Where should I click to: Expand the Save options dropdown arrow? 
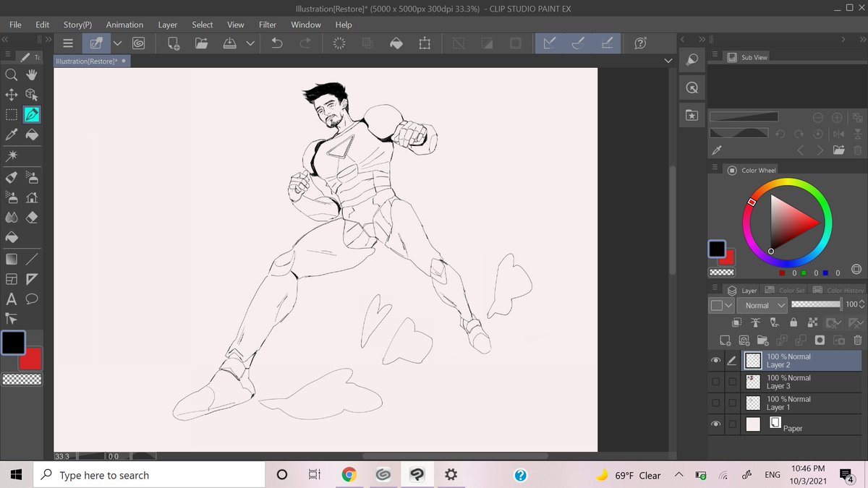click(250, 43)
